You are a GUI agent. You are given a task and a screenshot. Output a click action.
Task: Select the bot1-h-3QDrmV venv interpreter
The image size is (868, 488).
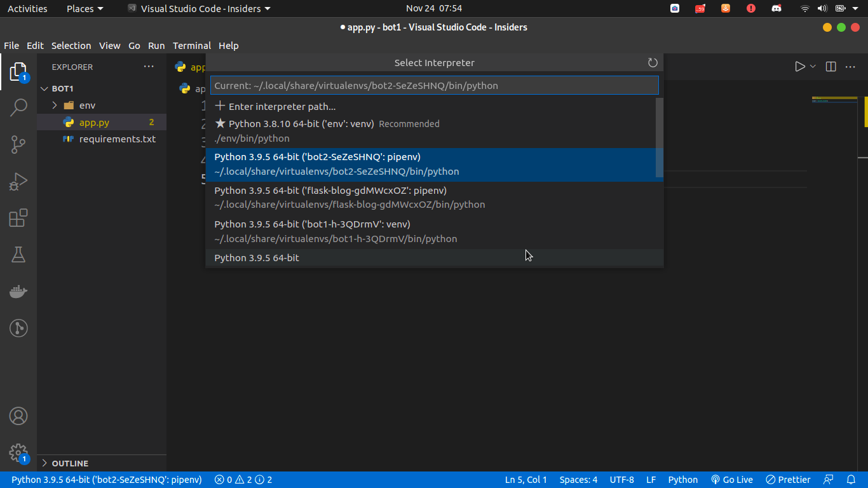(x=381, y=231)
